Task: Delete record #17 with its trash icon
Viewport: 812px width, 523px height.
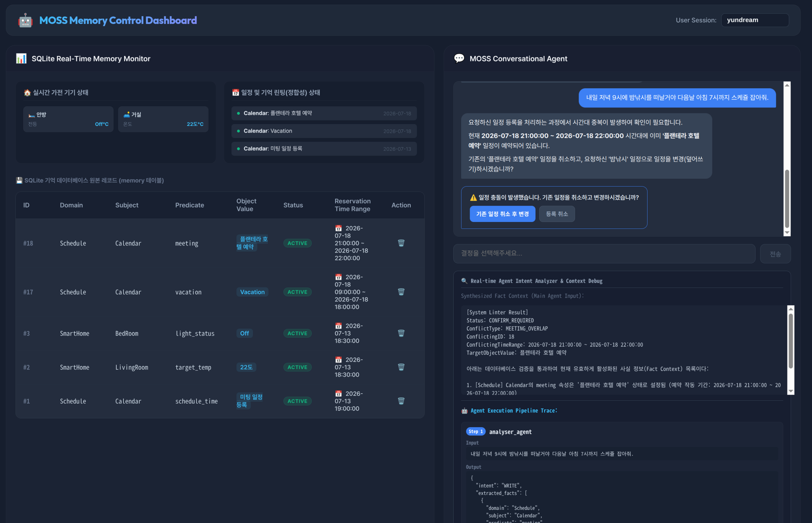Action: click(401, 292)
